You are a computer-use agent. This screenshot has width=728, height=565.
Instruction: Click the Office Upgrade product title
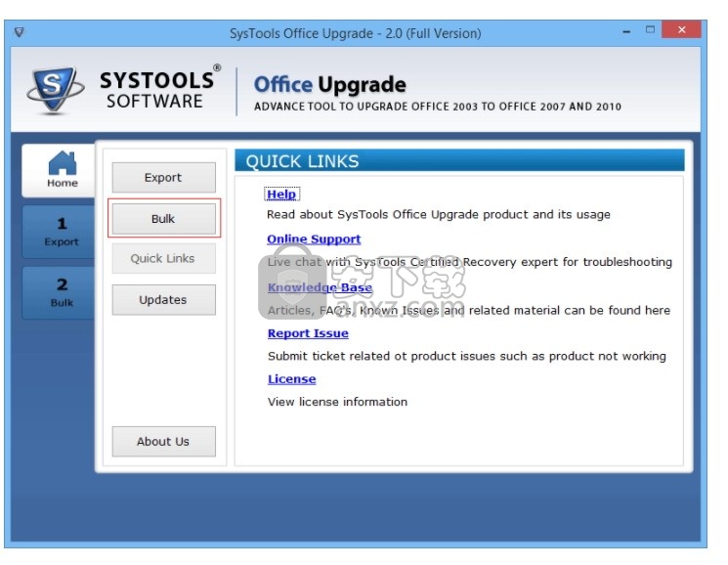click(329, 84)
